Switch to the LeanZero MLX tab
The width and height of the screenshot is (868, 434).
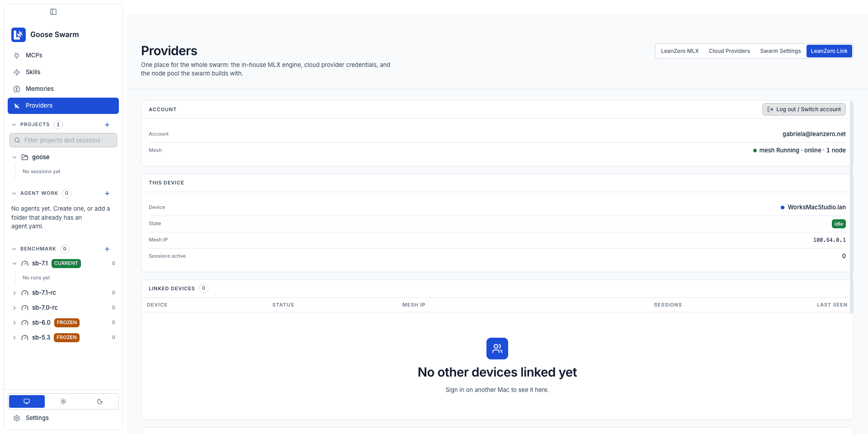pos(679,51)
